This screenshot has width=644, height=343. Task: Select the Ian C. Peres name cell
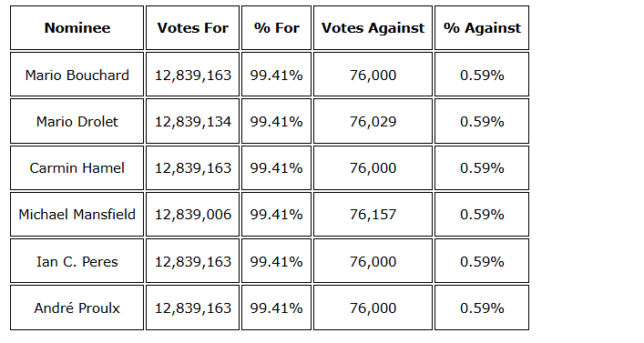coord(77,261)
